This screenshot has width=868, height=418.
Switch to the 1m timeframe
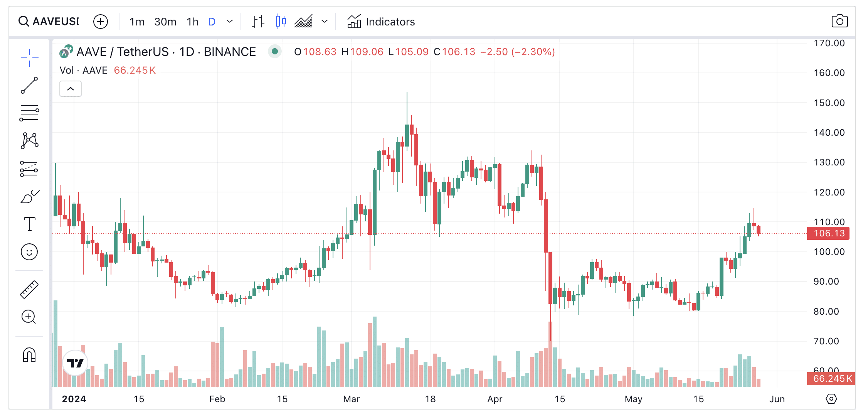coord(137,22)
